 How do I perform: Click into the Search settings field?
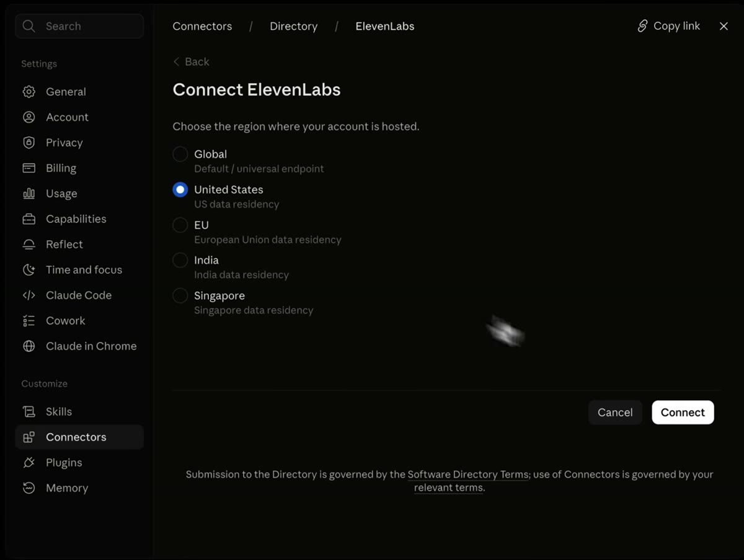click(79, 26)
